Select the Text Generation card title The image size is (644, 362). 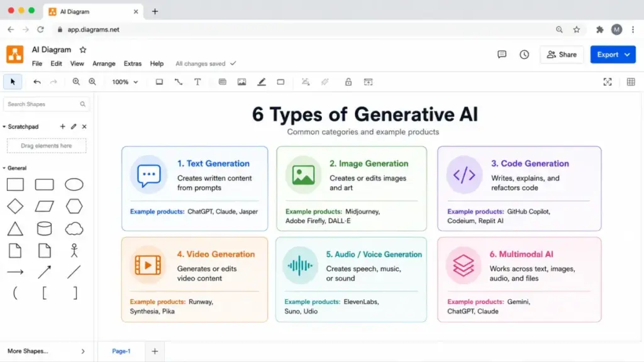(x=213, y=163)
